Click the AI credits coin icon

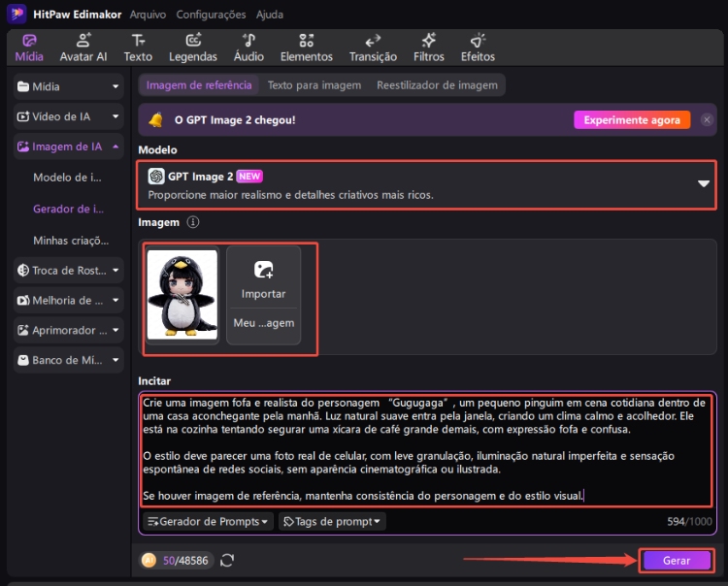(149, 561)
